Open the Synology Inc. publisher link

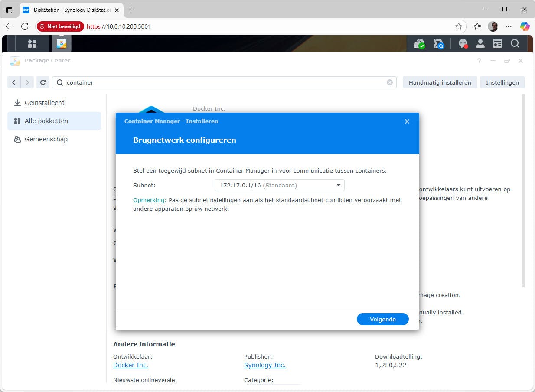pyautogui.click(x=264, y=365)
